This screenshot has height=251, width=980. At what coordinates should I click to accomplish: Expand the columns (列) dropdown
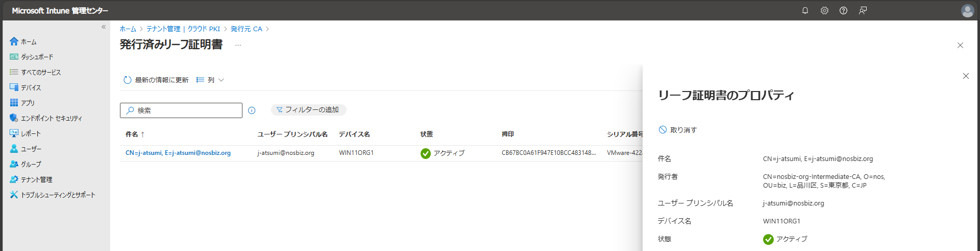pos(210,80)
